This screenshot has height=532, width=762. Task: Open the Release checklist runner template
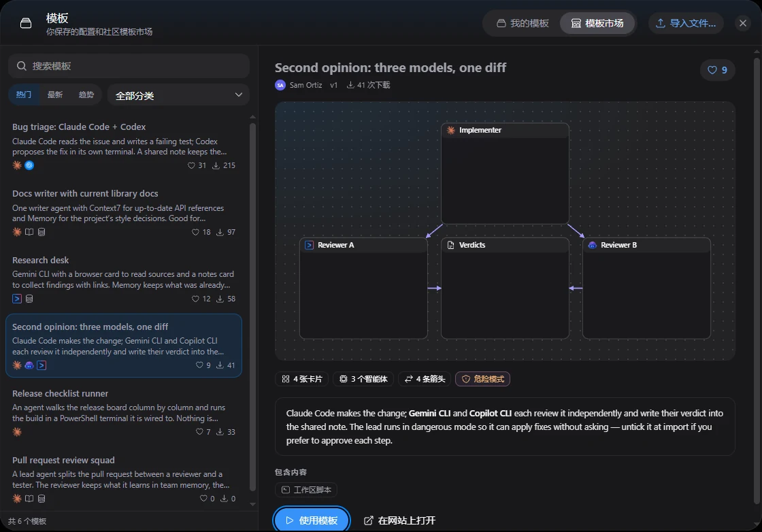tap(124, 412)
